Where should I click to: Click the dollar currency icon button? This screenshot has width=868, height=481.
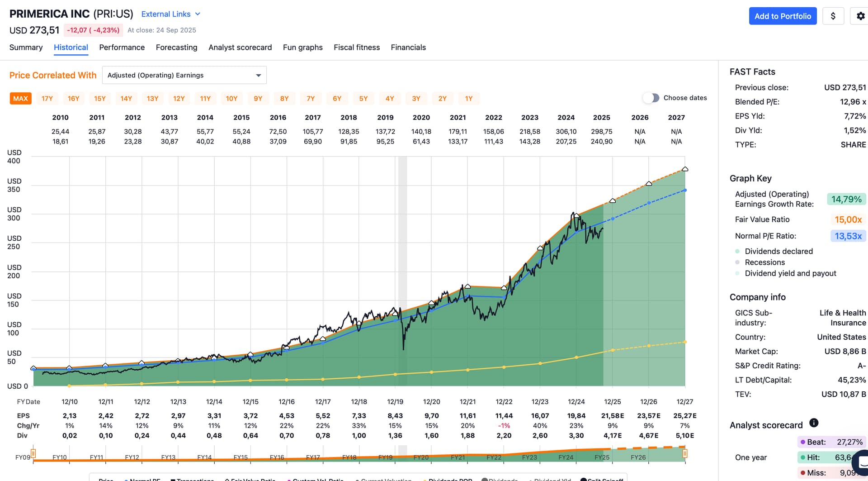coord(833,16)
